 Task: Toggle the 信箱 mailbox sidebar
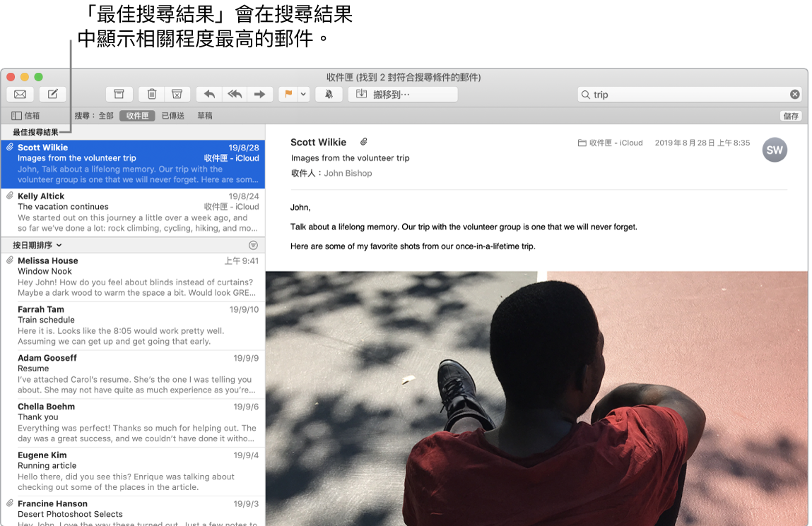(27, 115)
